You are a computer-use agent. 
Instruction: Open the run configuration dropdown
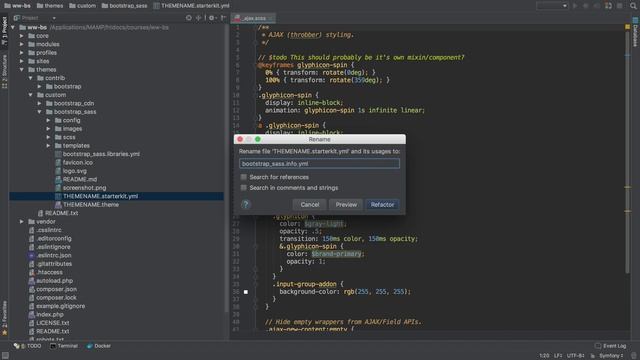point(552,6)
